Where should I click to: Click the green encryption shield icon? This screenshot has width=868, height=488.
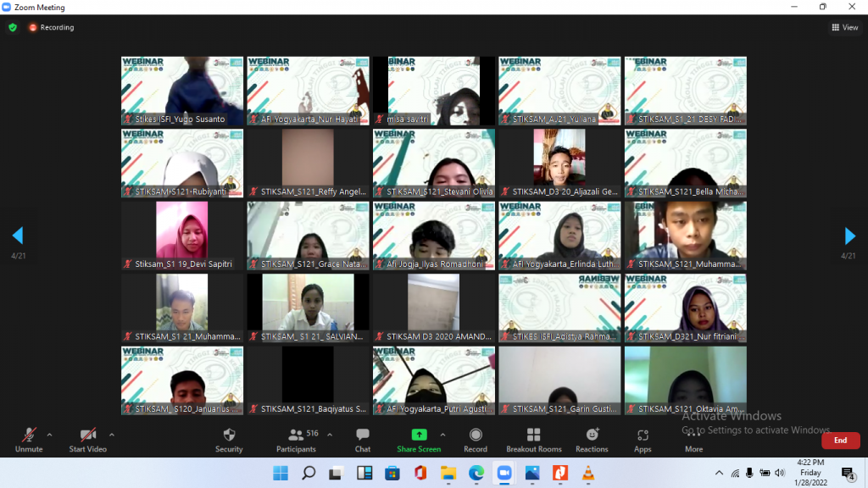pyautogui.click(x=13, y=27)
